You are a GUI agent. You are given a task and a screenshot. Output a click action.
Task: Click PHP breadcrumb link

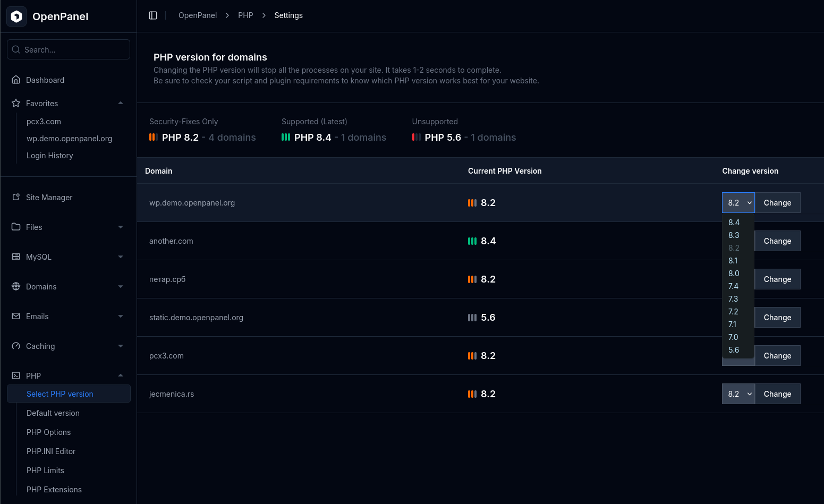pyautogui.click(x=245, y=15)
